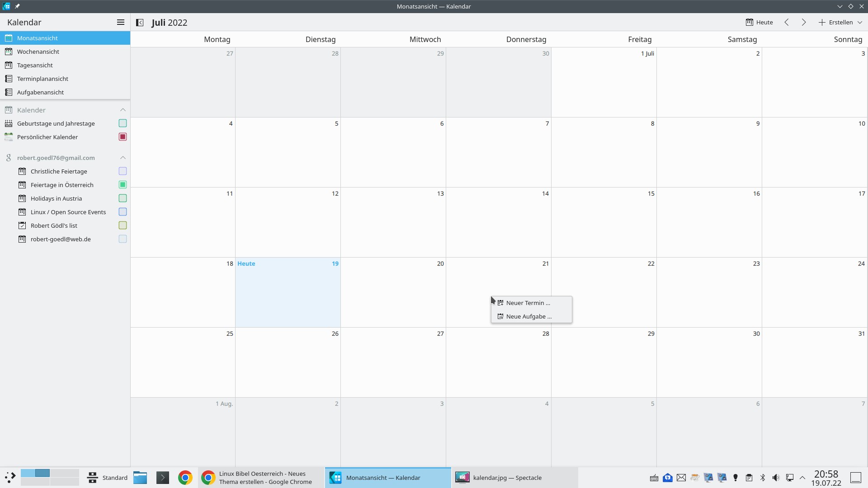Select the Geburtstage und Jahrestage calendar entry
The image size is (868, 488).
(x=65, y=123)
